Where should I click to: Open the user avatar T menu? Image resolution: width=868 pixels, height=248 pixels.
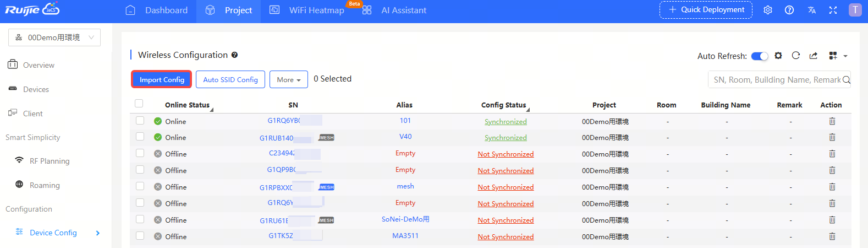coord(855,10)
